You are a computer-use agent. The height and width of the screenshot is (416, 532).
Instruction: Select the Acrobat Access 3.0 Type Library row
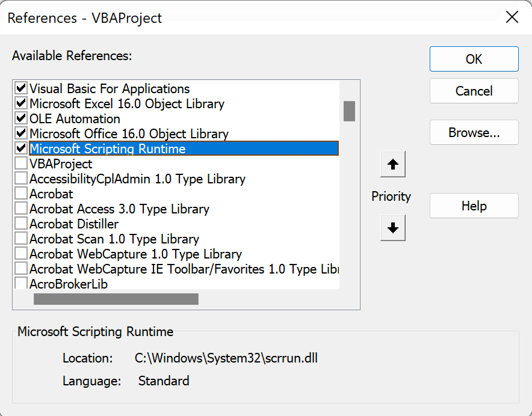[119, 209]
